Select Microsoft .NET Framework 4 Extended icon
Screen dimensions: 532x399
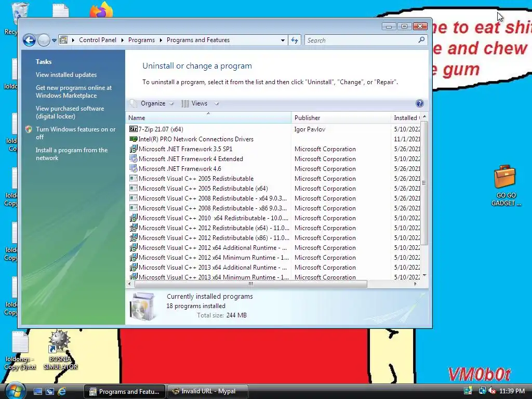tap(134, 158)
